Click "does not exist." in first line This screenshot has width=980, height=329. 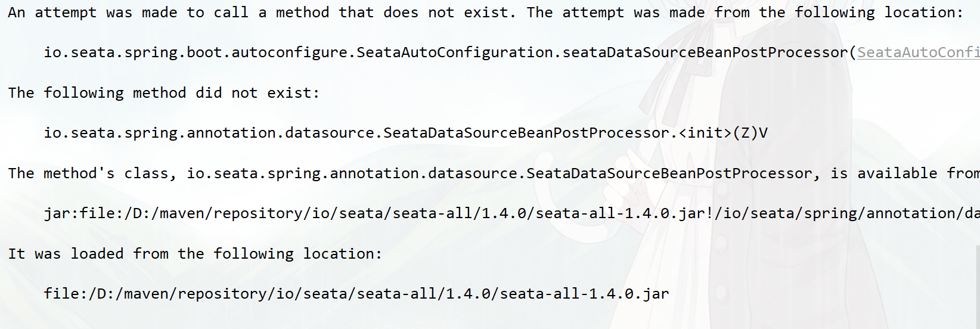pyautogui.click(x=449, y=13)
